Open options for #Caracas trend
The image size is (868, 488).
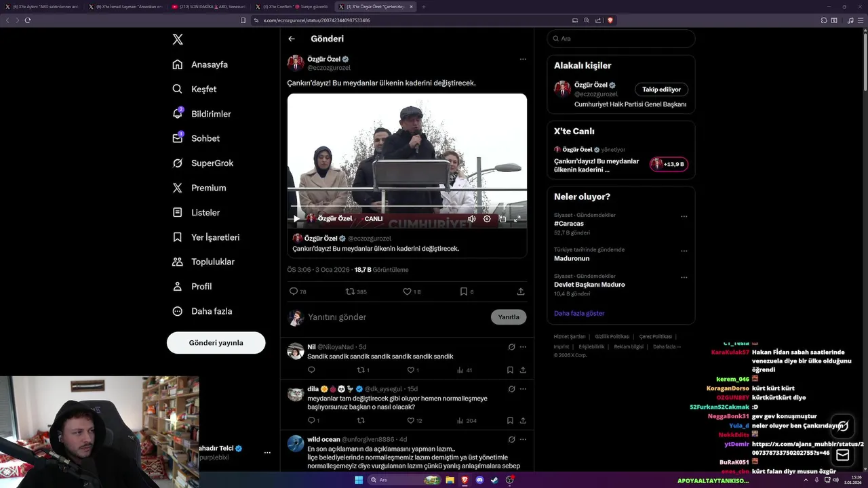pyautogui.click(x=684, y=217)
